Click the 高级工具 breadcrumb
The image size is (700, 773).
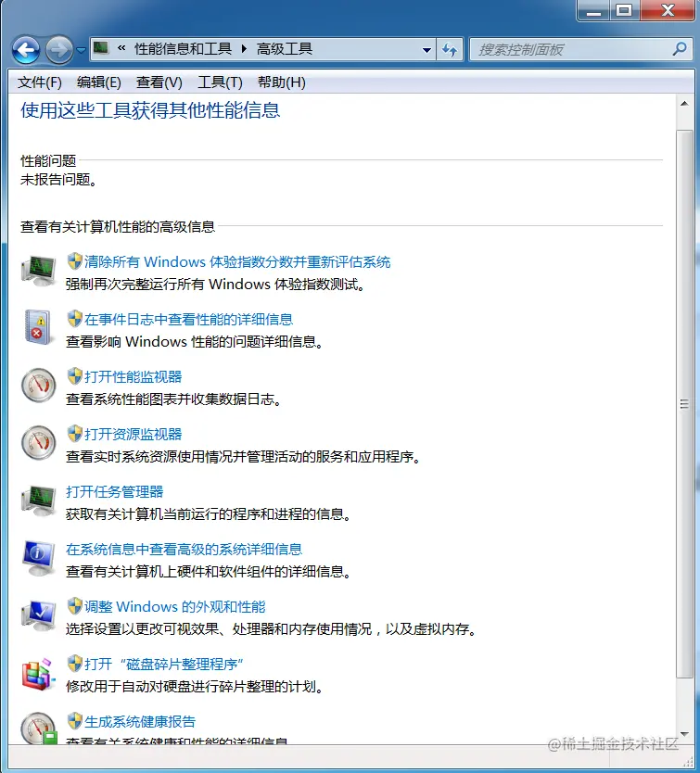[285, 49]
